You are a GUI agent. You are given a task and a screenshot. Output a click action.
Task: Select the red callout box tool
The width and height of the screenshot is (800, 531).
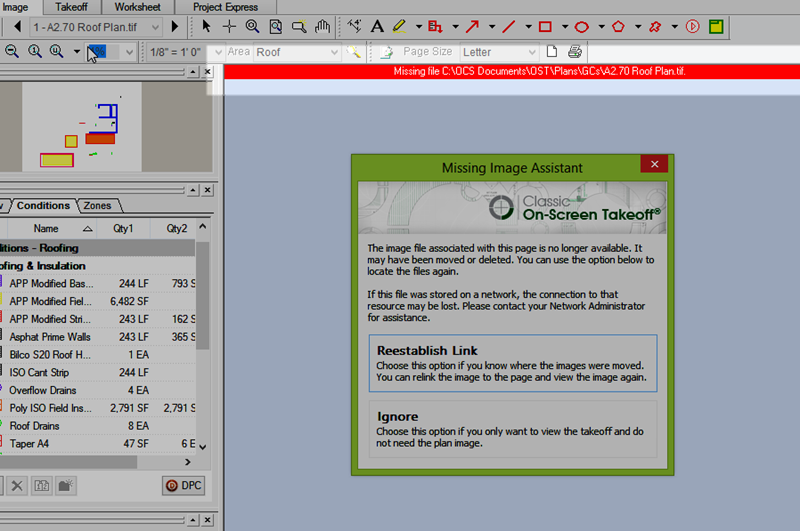(x=435, y=27)
